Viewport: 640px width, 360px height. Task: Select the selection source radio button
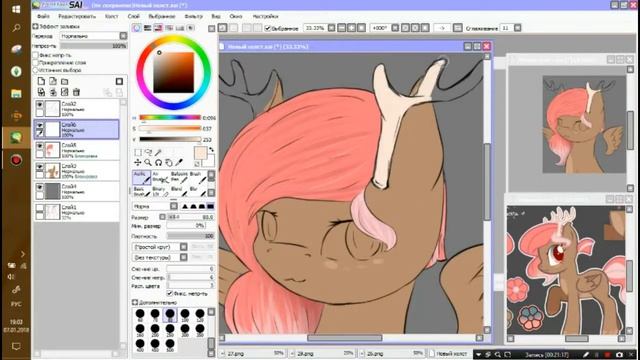(x=36, y=70)
